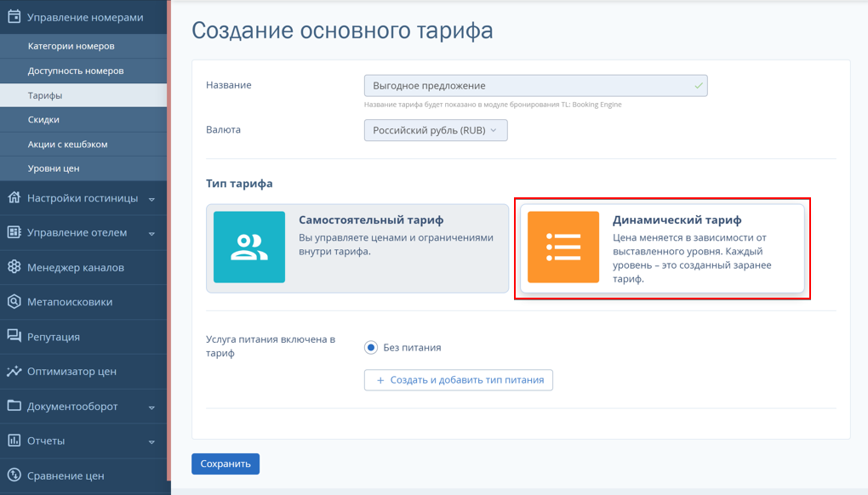Expand the Управление отелем chevron
Image resolution: width=868 pixels, height=495 pixels.
tap(151, 233)
